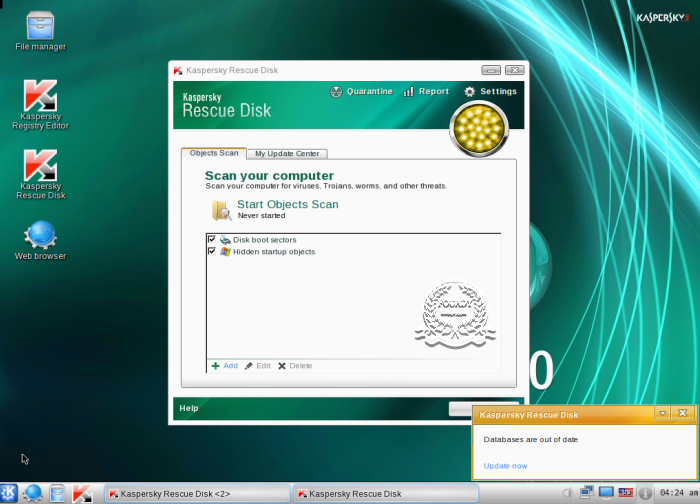Click the display monitor tray icon
The height and width of the screenshot is (504, 700).
coord(606,492)
